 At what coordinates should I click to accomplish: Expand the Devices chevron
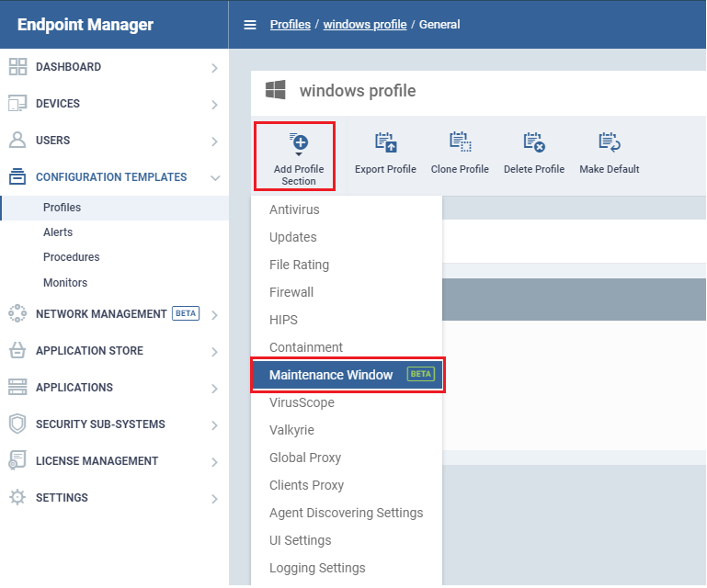point(214,105)
